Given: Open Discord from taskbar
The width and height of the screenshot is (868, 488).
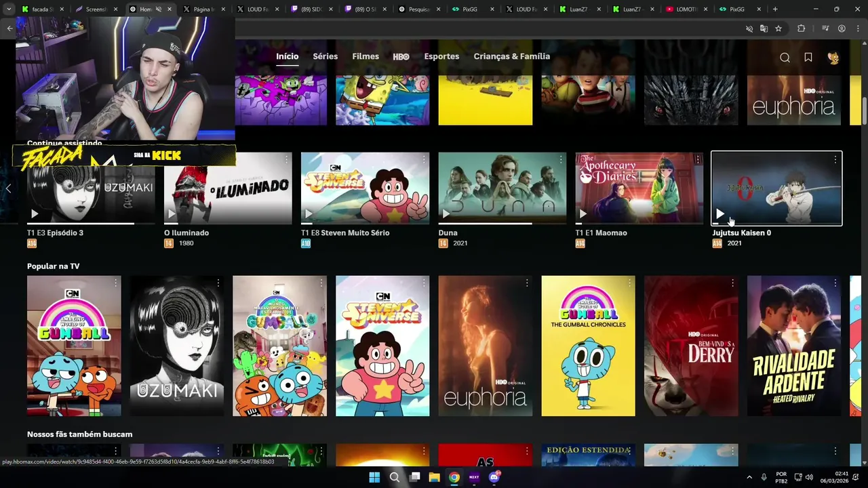Looking at the screenshot, I should tap(494, 477).
